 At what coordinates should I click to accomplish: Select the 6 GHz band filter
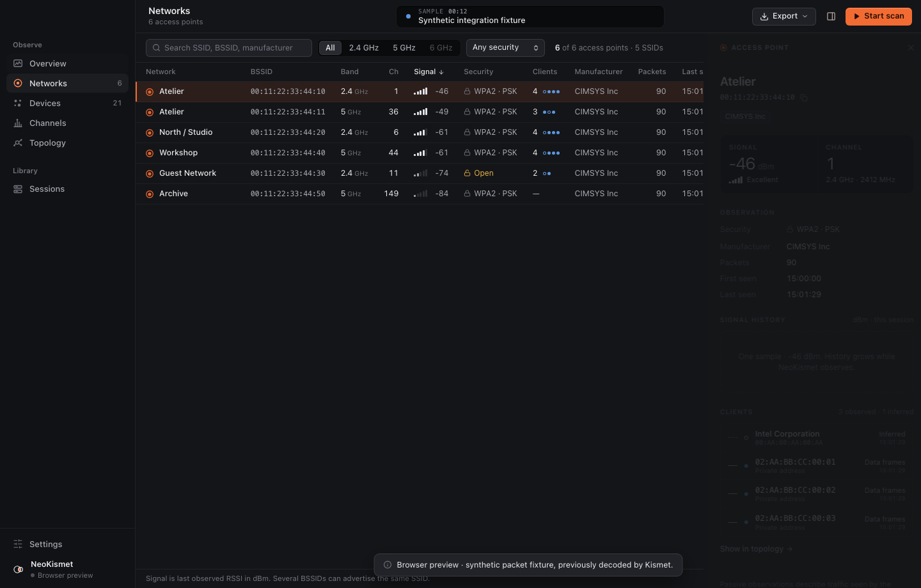tap(441, 48)
